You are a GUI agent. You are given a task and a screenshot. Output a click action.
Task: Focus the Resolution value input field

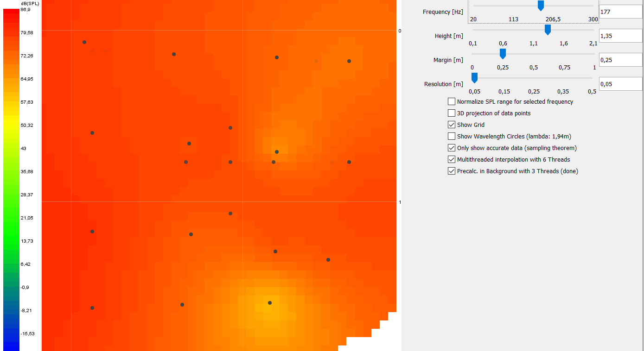click(x=620, y=84)
